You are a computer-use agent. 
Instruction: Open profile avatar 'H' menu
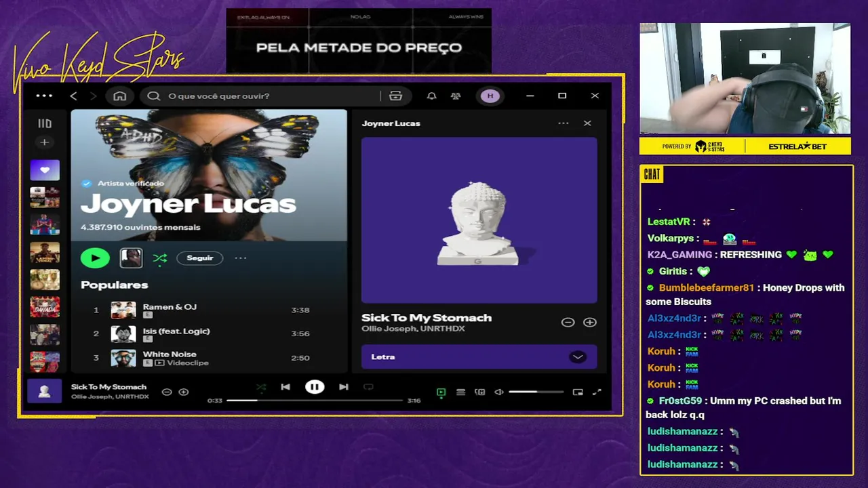[x=490, y=96]
